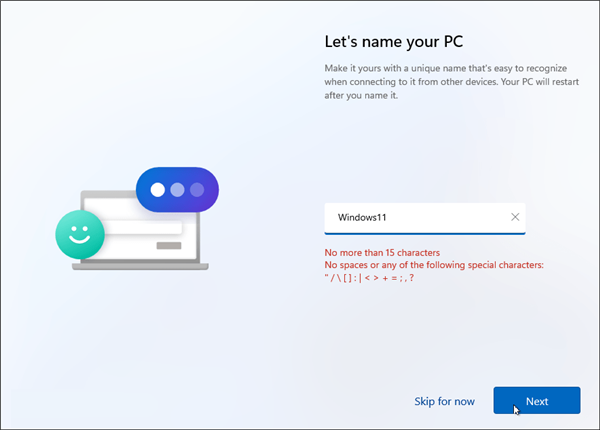Click the red list of special characters
The image size is (600, 430).
point(370,279)
